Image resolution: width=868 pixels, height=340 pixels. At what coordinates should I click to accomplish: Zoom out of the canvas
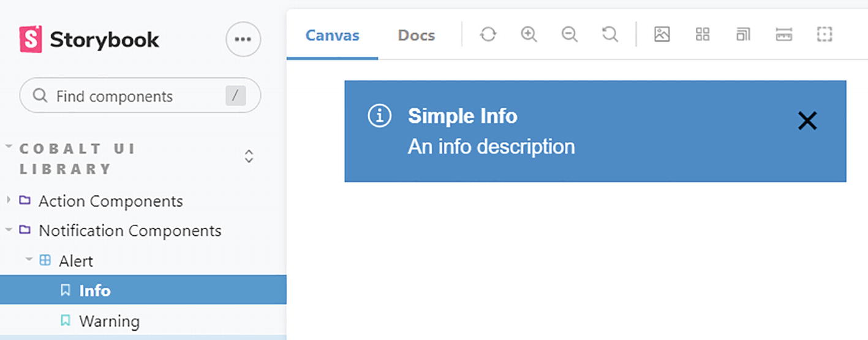click(570, 34)
